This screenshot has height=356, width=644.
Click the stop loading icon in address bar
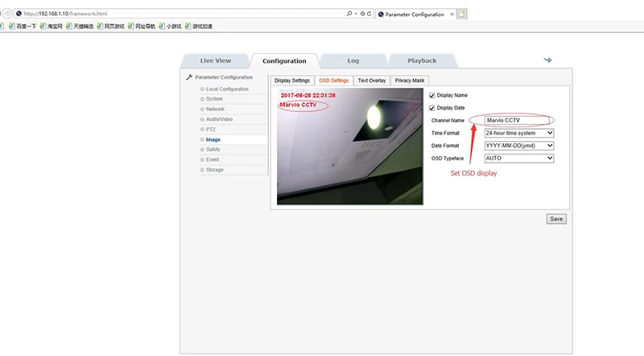point(363,14)
